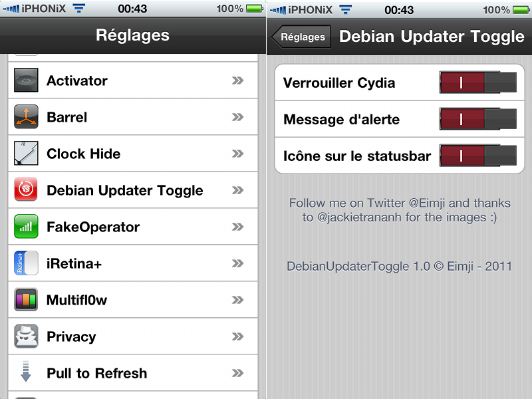The width and height of the screenshot is (532, 399).
Task: Tap the Barrel orange arrows icon
Action: click(27, 117)
